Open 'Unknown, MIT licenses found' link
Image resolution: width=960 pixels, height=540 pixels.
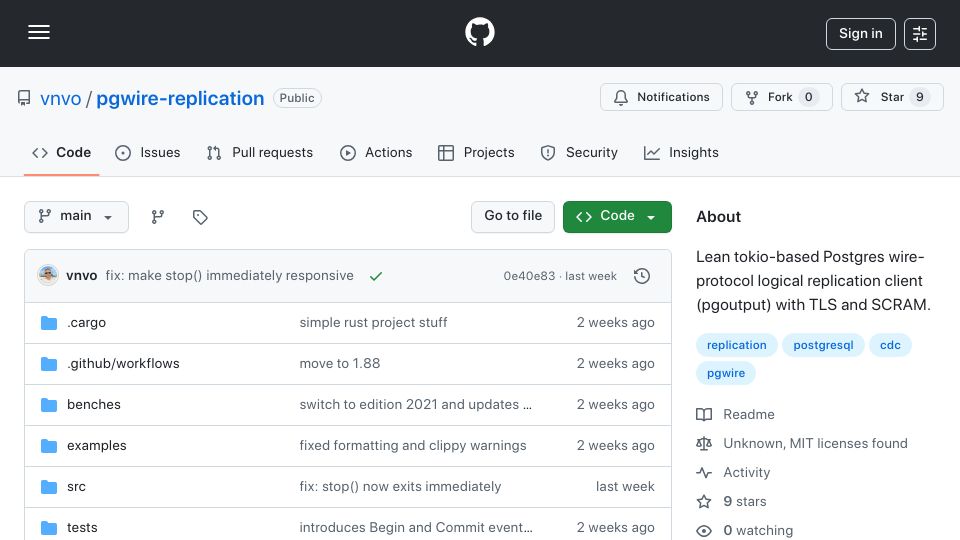(815, 443)
